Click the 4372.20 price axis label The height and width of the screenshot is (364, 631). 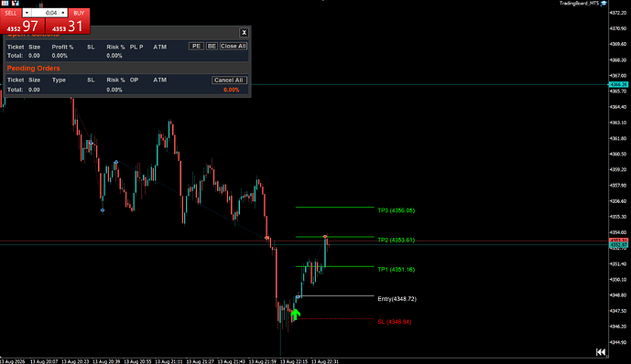click(x=618, y=13)
